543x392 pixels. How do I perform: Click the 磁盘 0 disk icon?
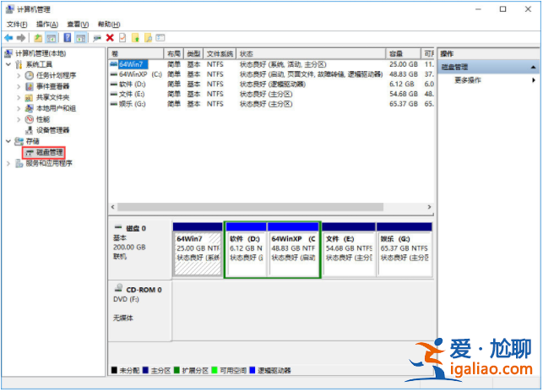coord(118,228)
